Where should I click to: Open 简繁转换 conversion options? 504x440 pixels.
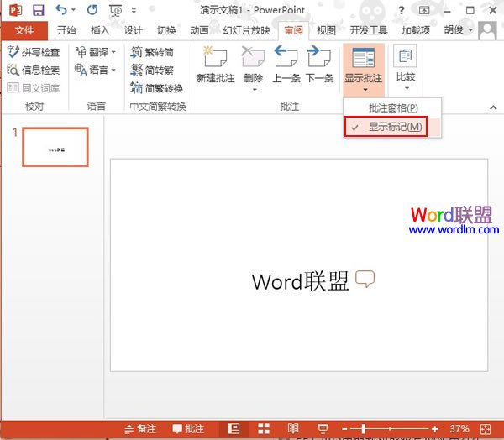point(156,87)
